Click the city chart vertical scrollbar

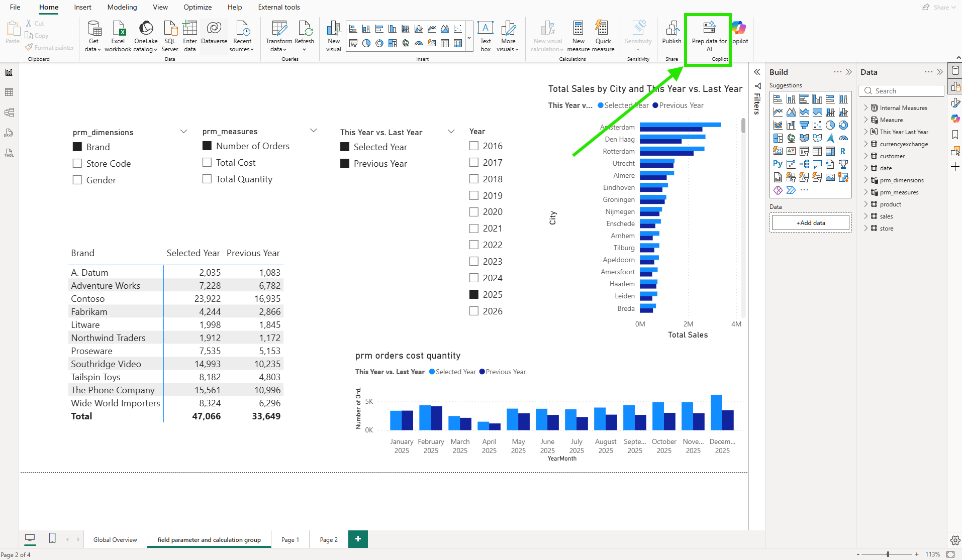pos(743,126)
